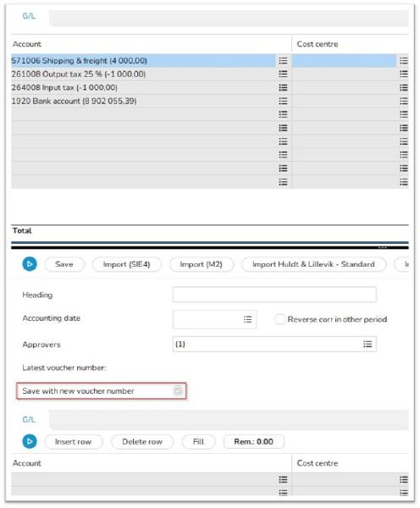Click the Delete row button
Screen dimensions: 420x508
142,442
